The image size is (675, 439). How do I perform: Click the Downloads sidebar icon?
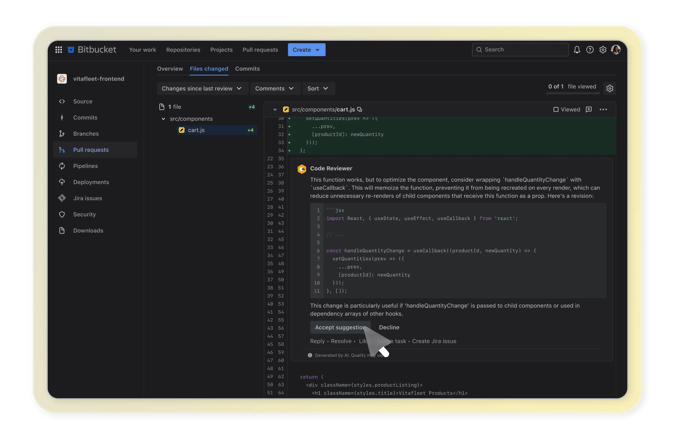point(62,231)
